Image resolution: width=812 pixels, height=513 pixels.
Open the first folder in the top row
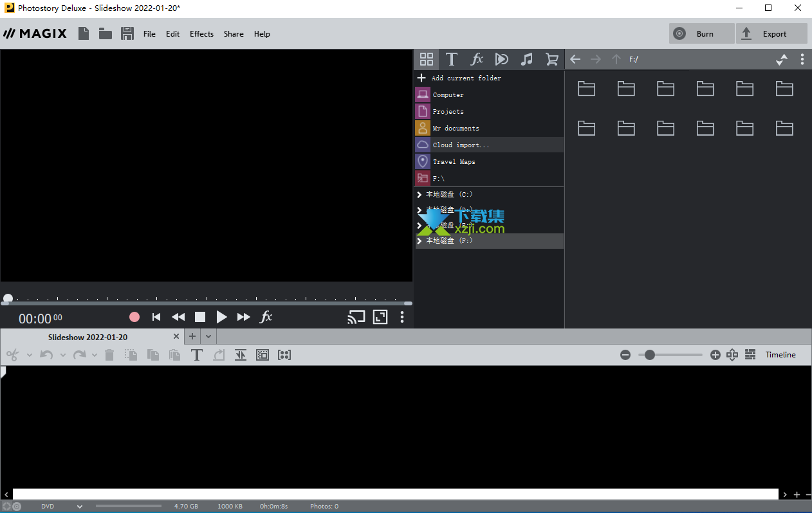click(x=586, y=88)
